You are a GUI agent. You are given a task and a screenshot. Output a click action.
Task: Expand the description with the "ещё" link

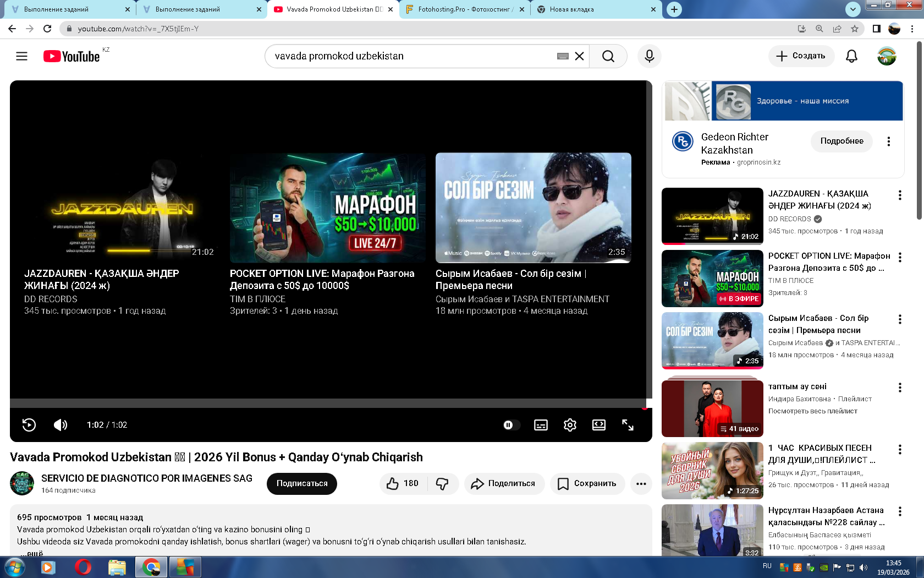coord(34,553)
